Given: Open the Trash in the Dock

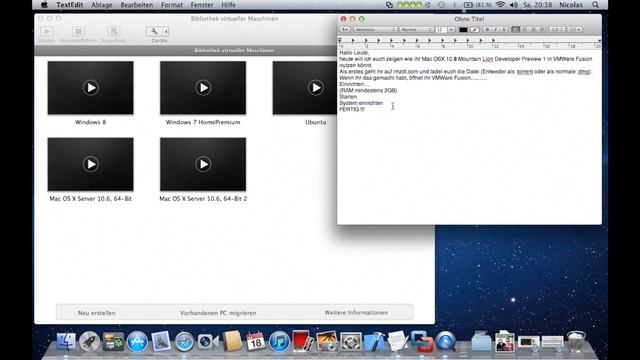Looking at the screenshot, I should click(576, 342).
